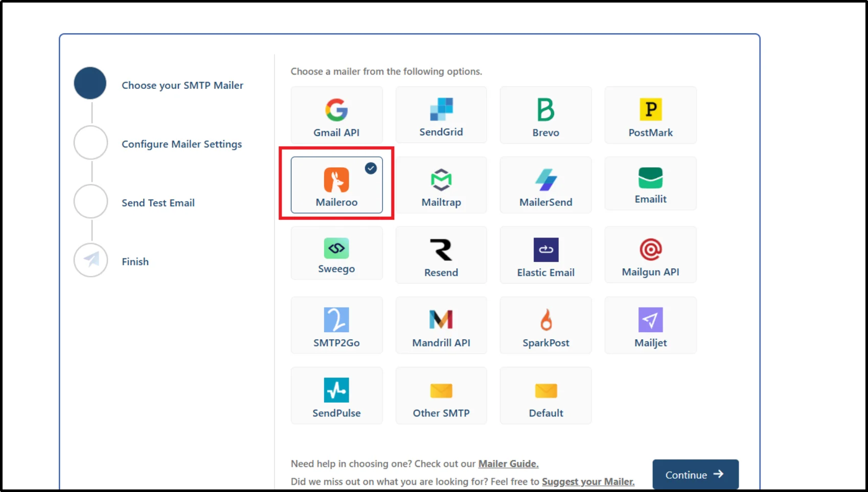The height and width of the screenshot is (492, 868).
Task: Select the Brevo mailer icon
Action: tap(545, 114)
